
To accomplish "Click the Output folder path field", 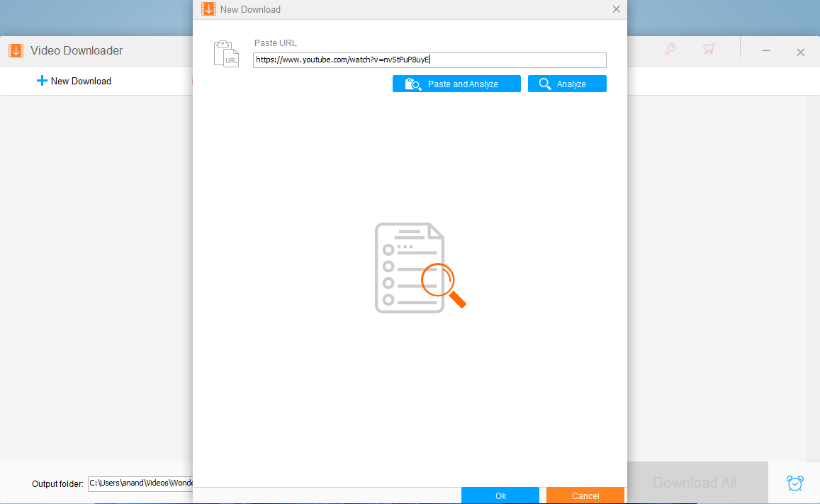I will 140,483.
